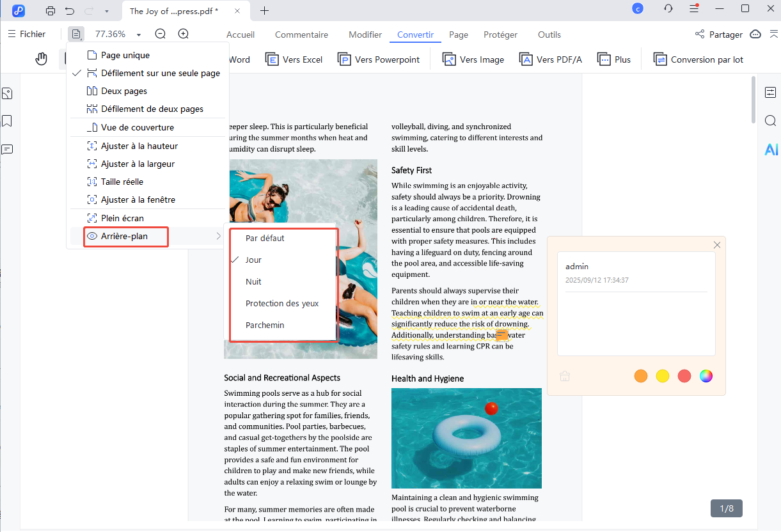Pick the yellow note color swatch
781x532 pixels.
coord(663,376)
